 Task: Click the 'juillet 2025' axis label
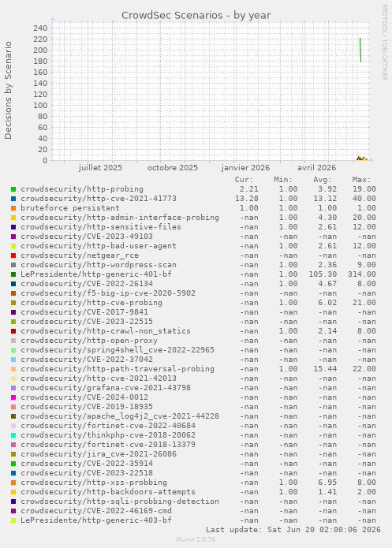[x=100, y=168]
